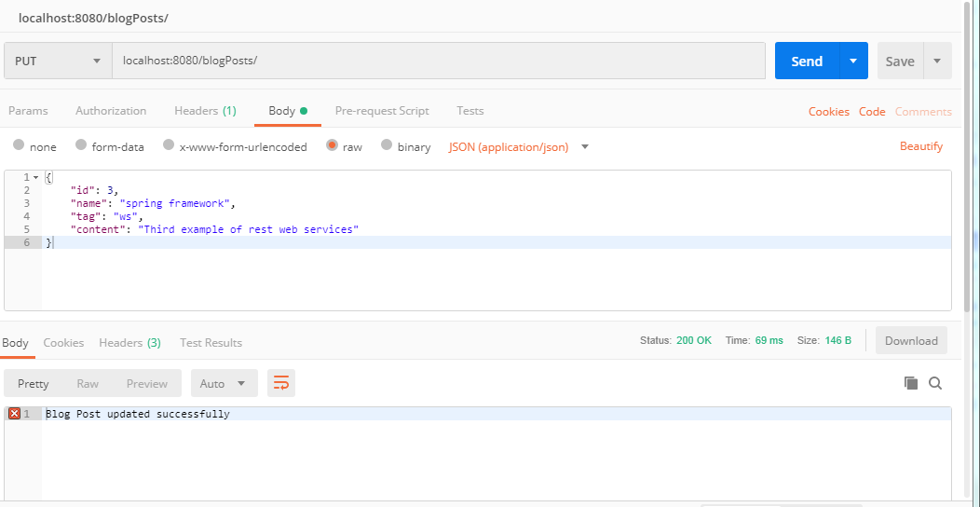The height and width of the screenshot is (507, 980).
Task: Open the Code snippet link
Action: pyautogui.click(x=872, y=111)
